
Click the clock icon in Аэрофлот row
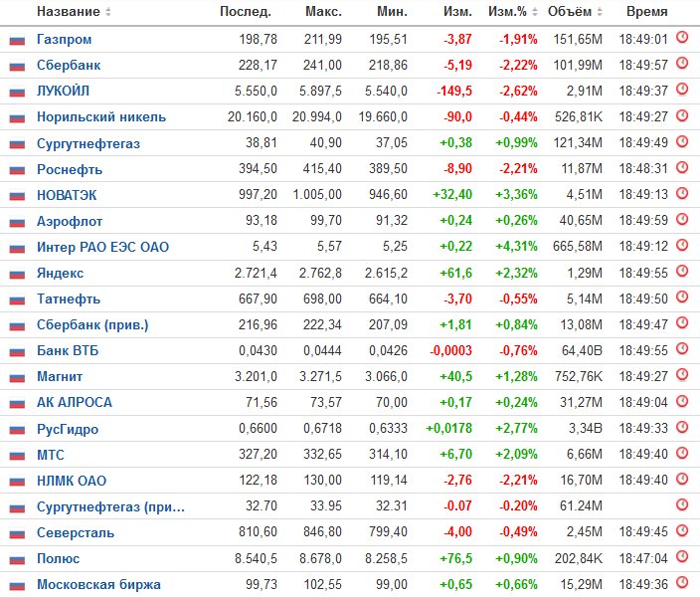(x=682, y=219)
